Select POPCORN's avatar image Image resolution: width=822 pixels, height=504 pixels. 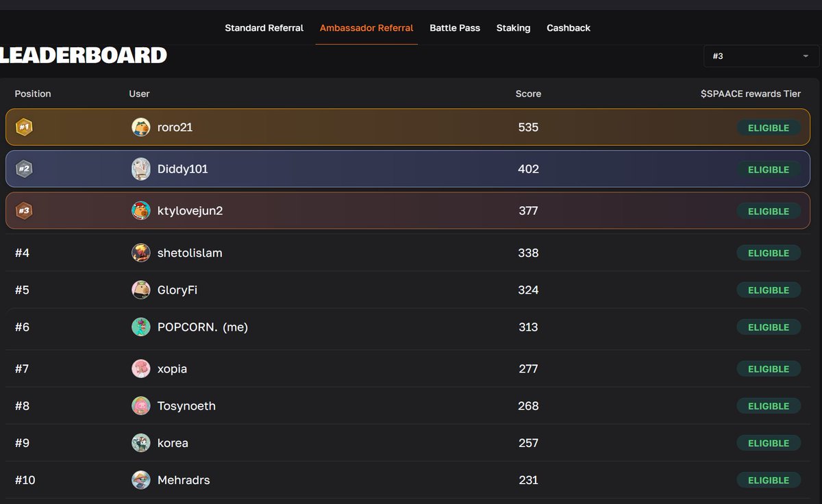[140, 327]
